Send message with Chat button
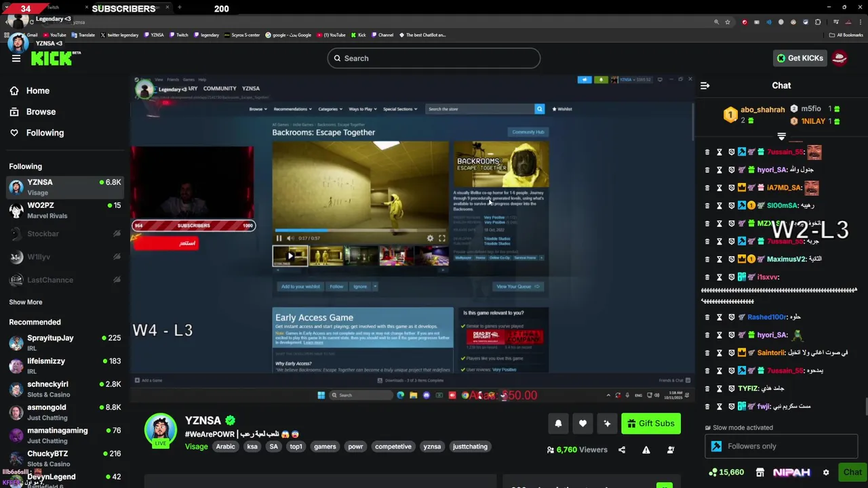 tap(852, 472)
